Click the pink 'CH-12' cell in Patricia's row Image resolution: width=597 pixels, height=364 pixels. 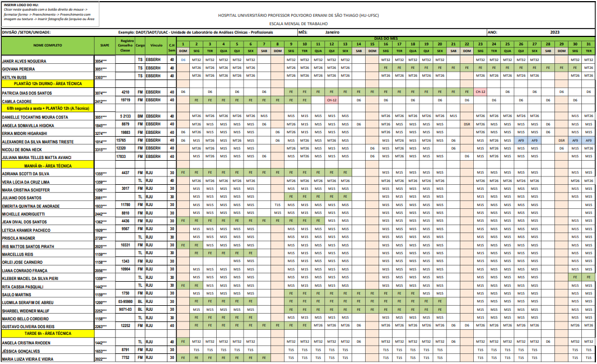[x=480, y=91]
